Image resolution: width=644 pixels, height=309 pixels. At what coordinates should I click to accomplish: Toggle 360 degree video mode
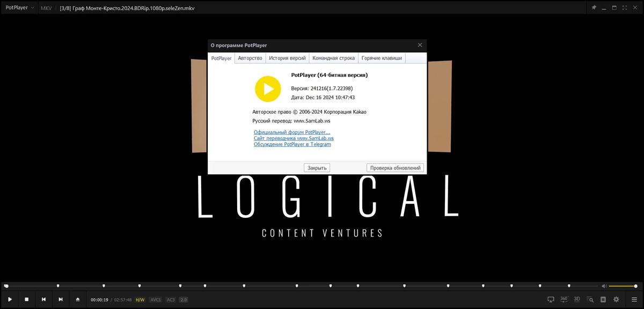pyautogui.click(x=564, y=299)
